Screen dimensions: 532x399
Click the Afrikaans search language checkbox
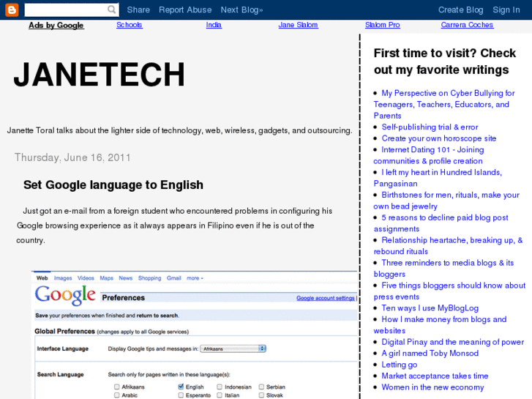(x=117, y=387)
